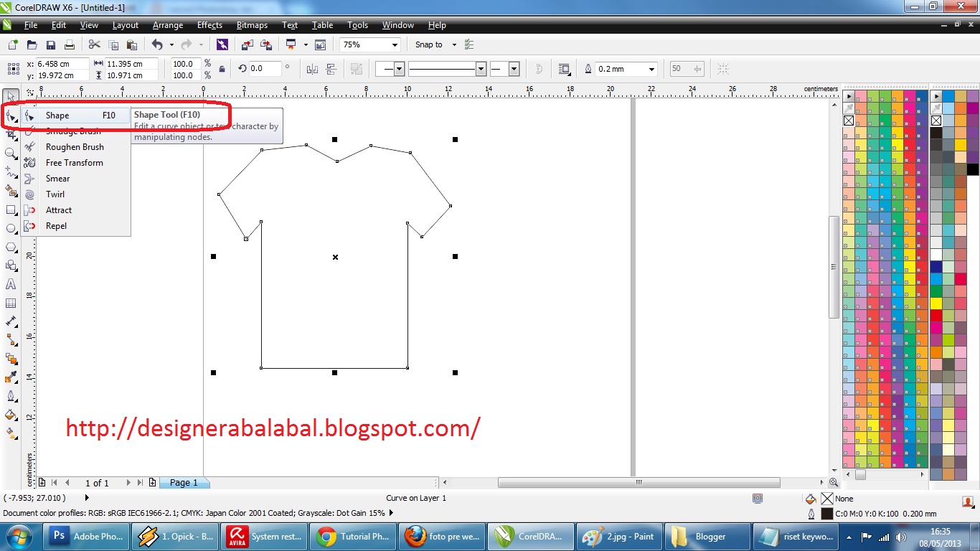980x551 pixels.
Task: Click the rotation angle field
Action: point(265,69)
